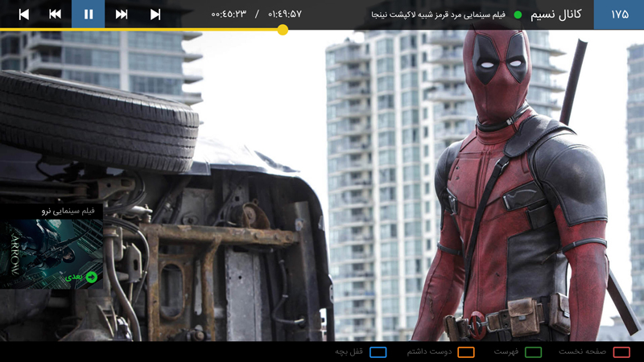Click the green live status dot
Viewport: 644px width, 362px height.
coord(518,14)
